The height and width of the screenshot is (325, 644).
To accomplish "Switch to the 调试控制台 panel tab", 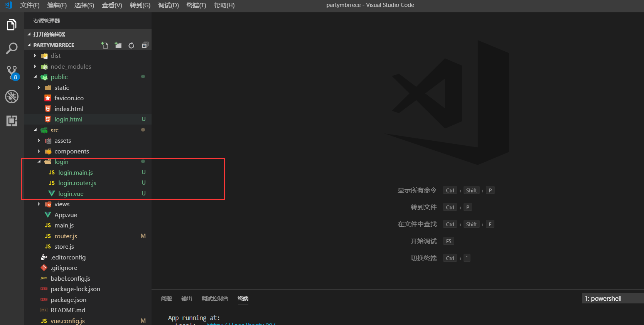I will pyautogui.click(x=215, y=298).
